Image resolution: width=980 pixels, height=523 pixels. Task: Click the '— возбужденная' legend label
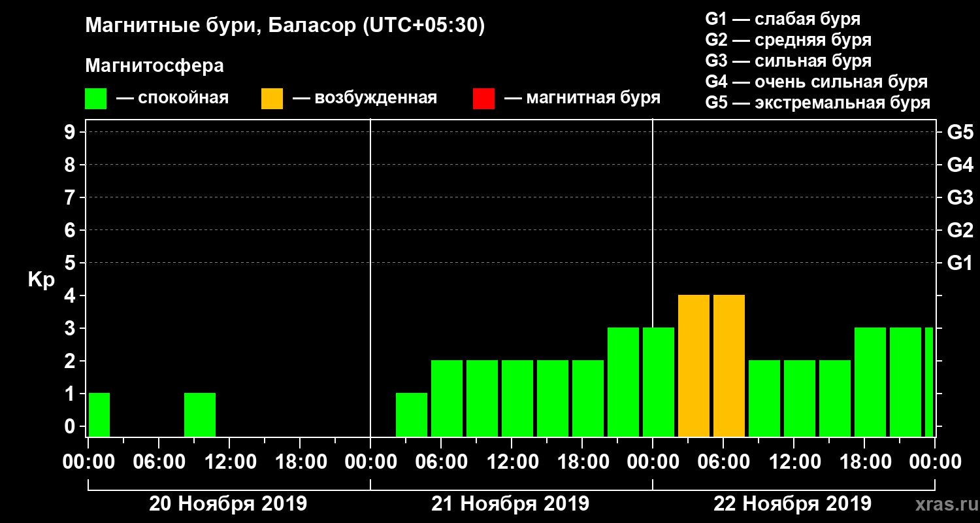tap(365, 98)
